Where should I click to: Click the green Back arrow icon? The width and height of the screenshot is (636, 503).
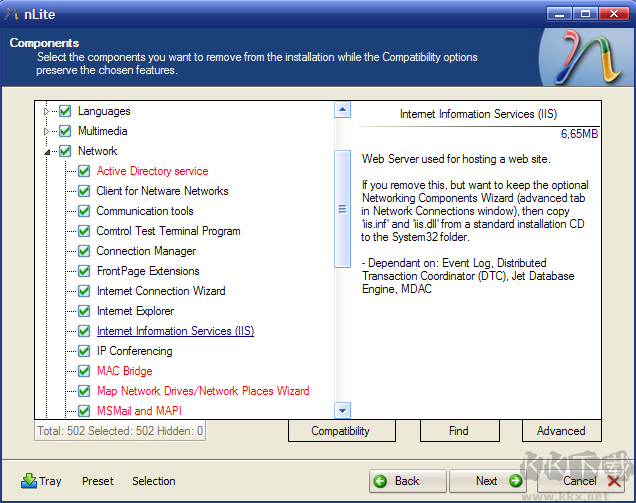(380, 481)
